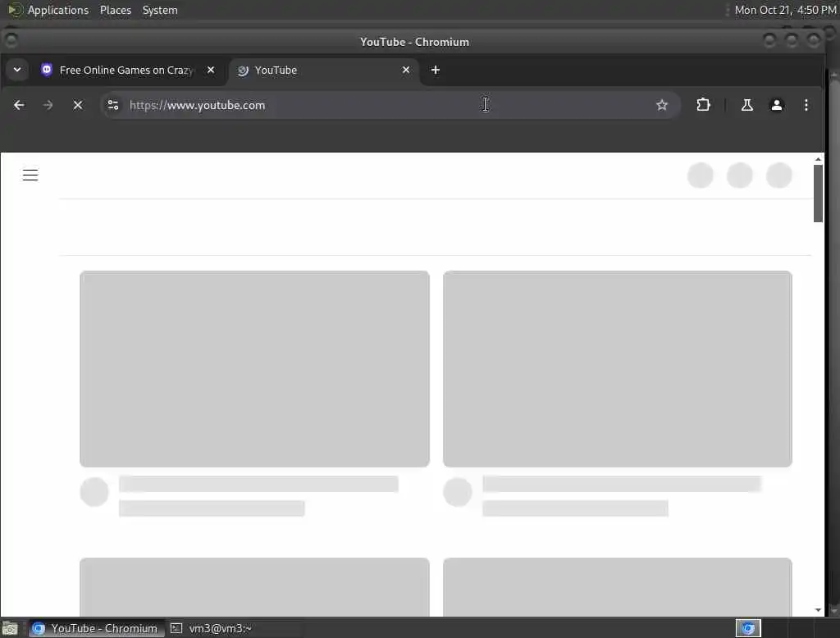Stop loading the page with X button
The height and width of the screenshot is (638, 840).
pyautogui.click(x=78, y=105)
